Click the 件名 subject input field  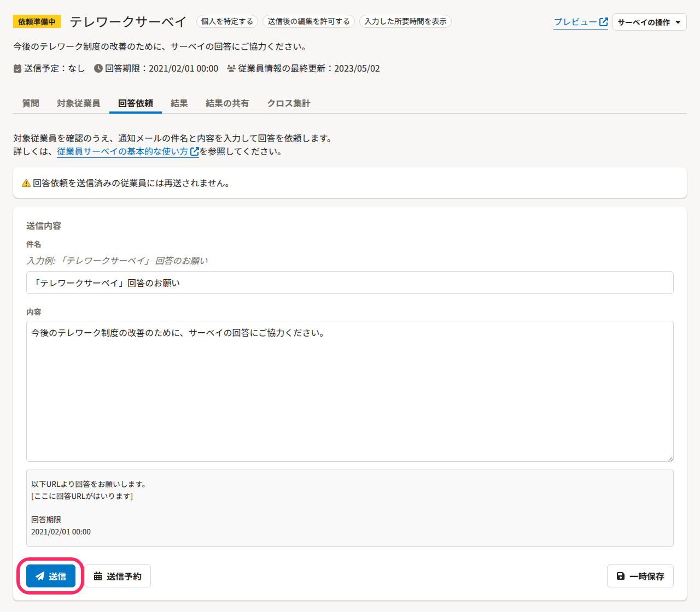(x=350, y=283)
